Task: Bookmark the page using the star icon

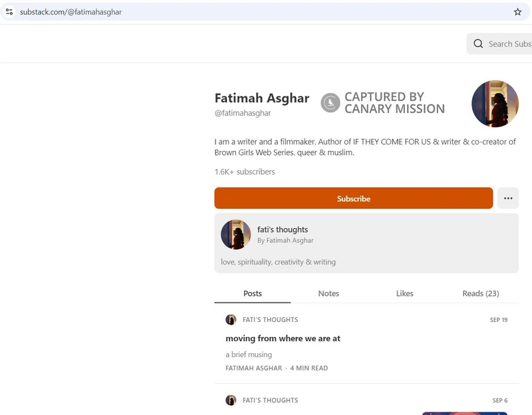Action: coord(518,11)
